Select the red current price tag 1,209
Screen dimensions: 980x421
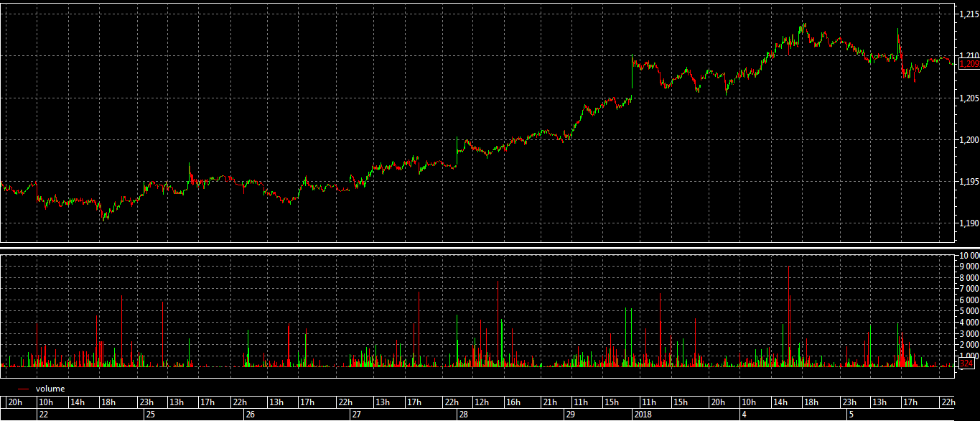(969, 64)
